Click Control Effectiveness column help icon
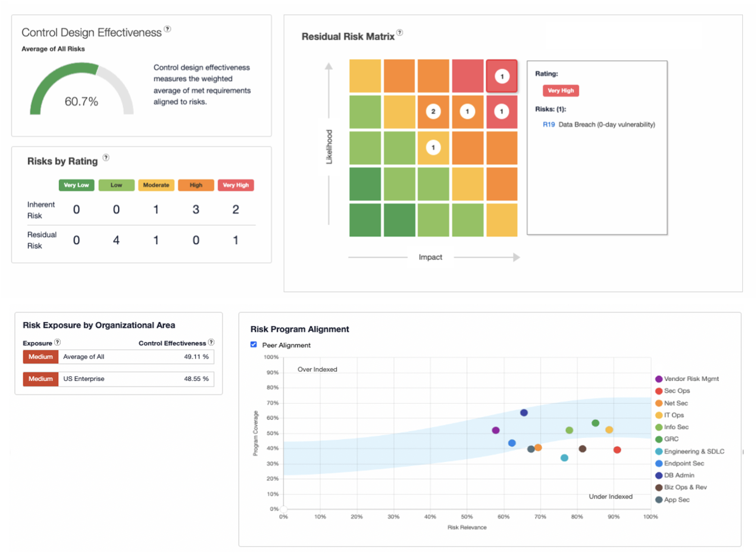 point(211,342)
